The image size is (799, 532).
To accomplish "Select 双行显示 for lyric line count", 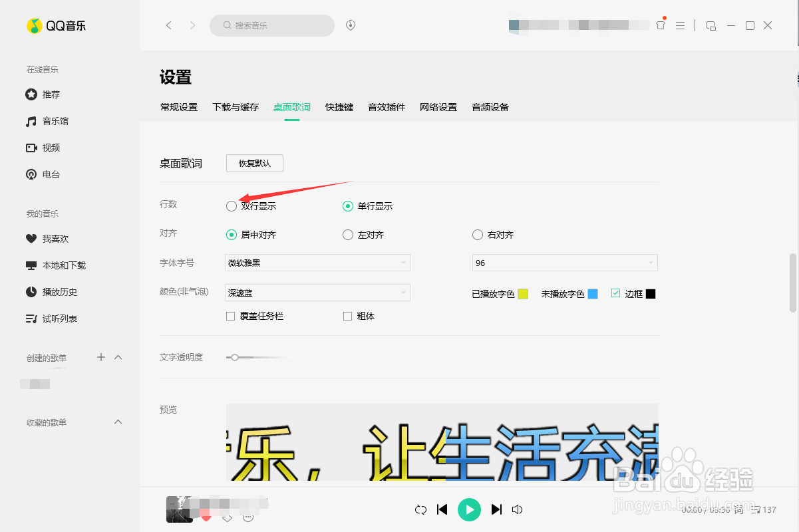I will tap(231, 206).
